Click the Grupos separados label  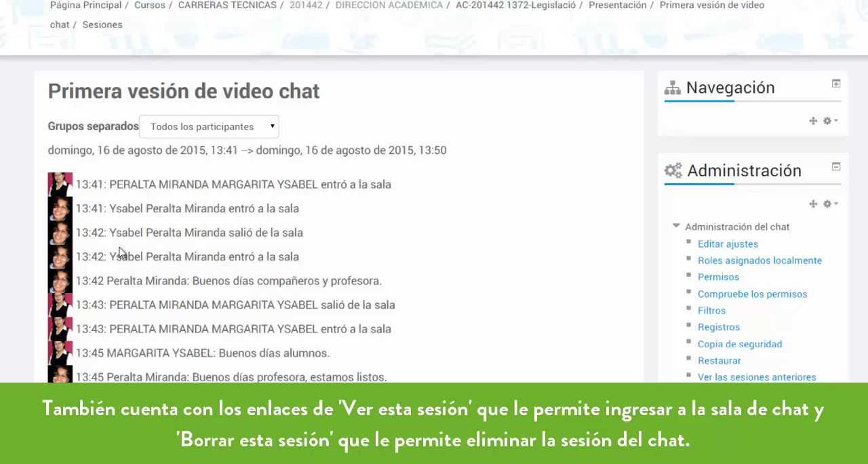[x=93, y=126]
